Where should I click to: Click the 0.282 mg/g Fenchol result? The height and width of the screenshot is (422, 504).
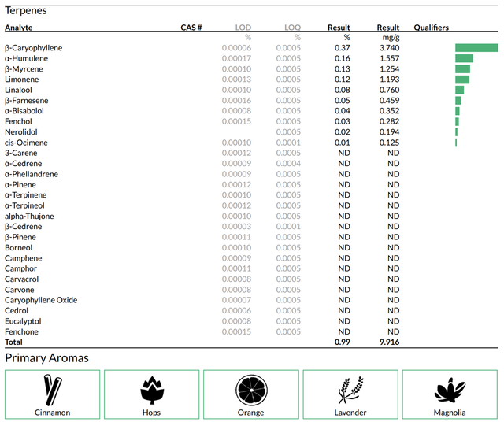(389, 121)
